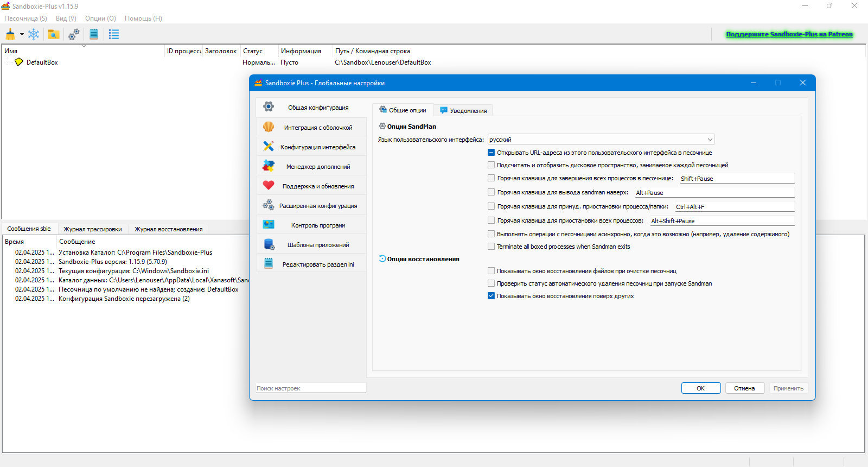Click the Ctrl+Alt+F hotkey field
Screen dimensions: 868x467
[735, 206]
